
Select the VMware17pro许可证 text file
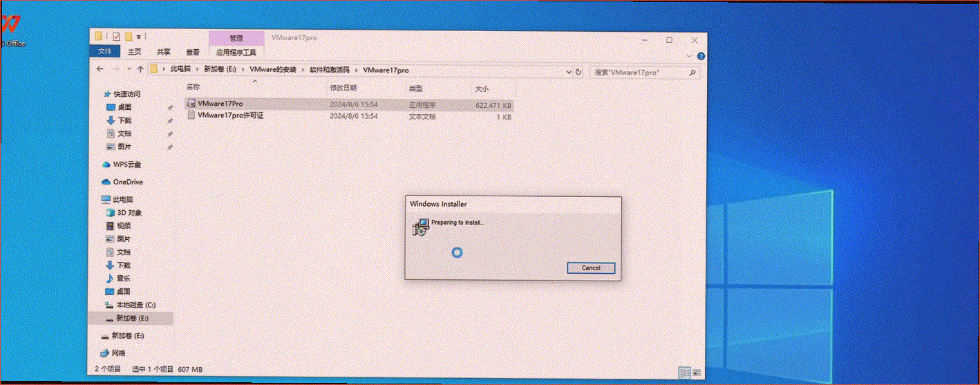point(349,116)
